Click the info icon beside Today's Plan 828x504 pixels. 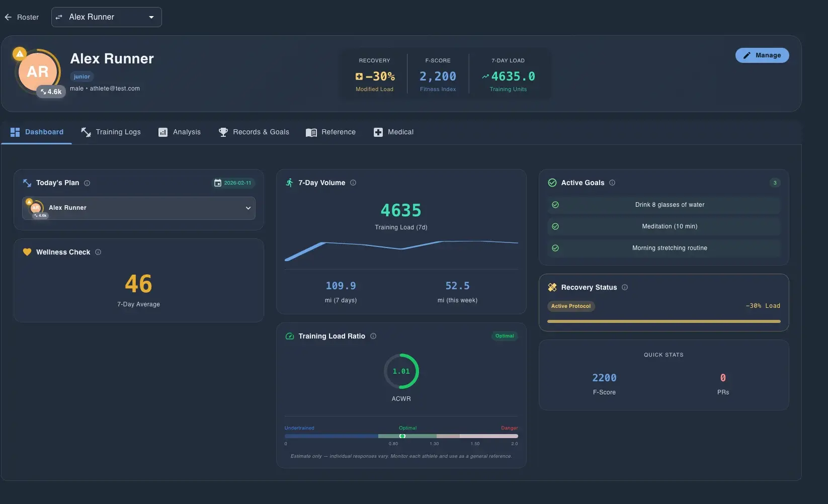coord(88,183)
